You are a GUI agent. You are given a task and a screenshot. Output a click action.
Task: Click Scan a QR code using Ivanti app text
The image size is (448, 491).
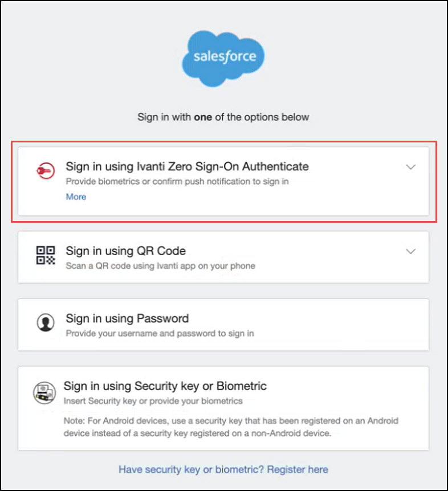pyautogui.click(x=160, y=266)
